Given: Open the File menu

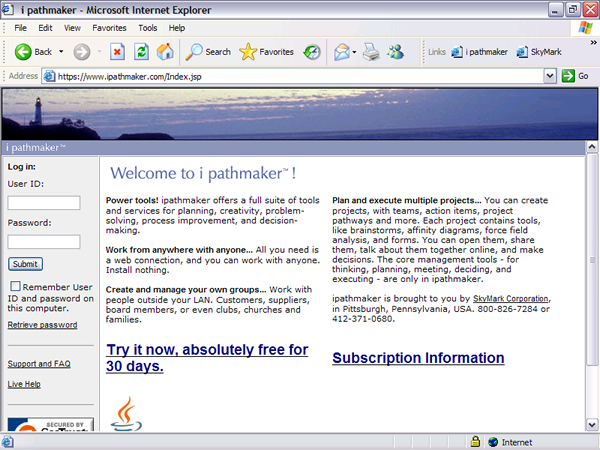Looking at the screenshot, I should click(x=20, y=28).
